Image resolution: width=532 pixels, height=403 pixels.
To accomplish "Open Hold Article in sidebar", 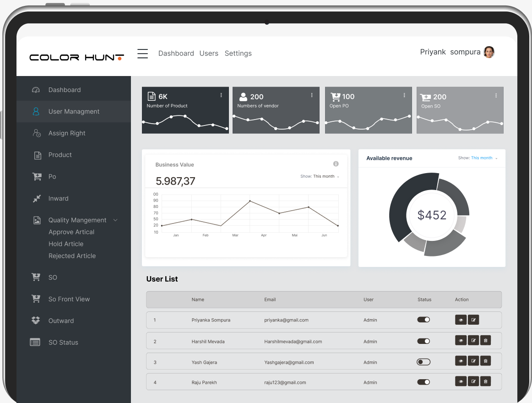I will coord(66,244).
